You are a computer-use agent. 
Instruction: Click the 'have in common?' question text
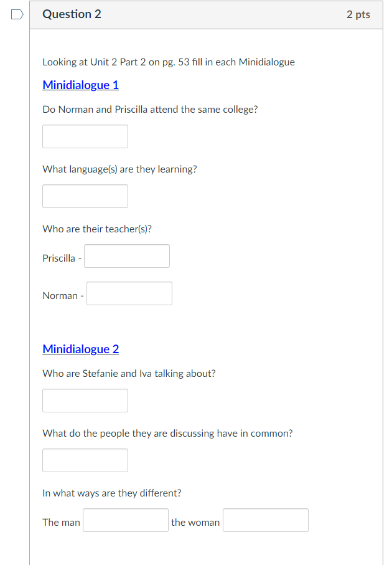click(x=167, y=434)
